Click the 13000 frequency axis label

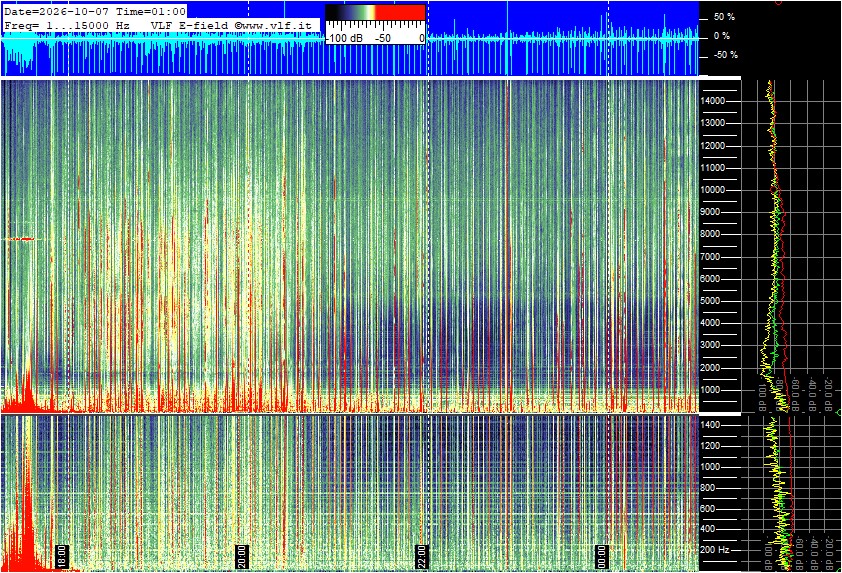pos(713,123)
